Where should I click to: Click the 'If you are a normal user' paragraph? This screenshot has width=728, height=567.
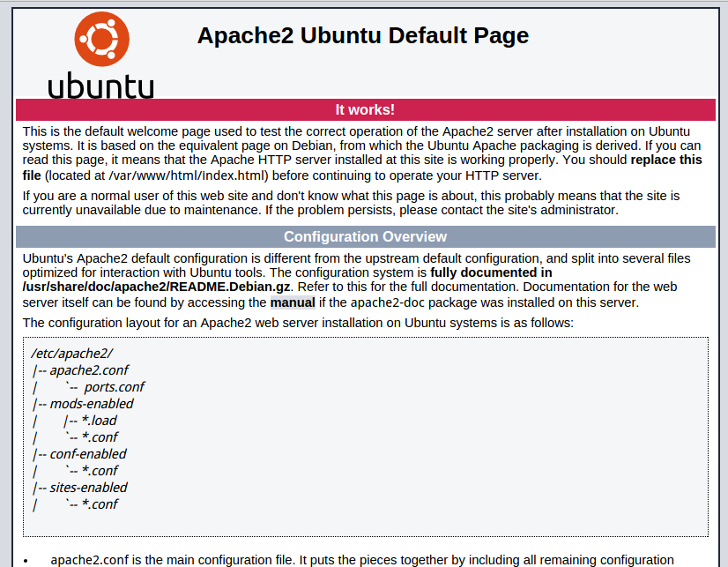click(351, 203)
